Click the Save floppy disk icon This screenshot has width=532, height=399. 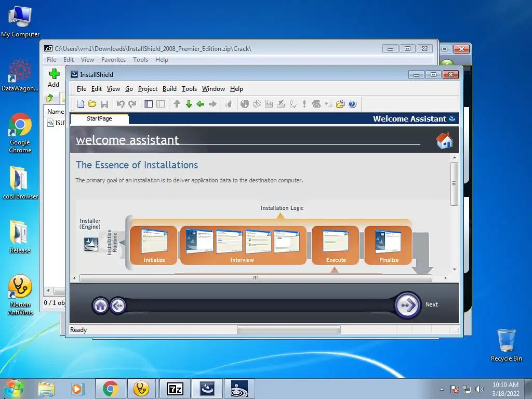click(104, 104)
